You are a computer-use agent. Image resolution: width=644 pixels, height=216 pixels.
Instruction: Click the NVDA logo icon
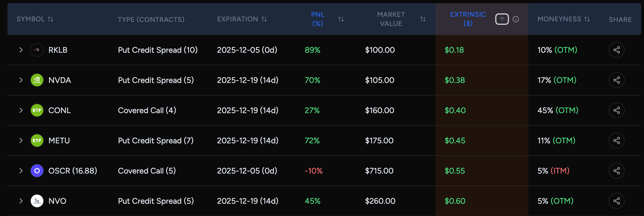point(37,80)
